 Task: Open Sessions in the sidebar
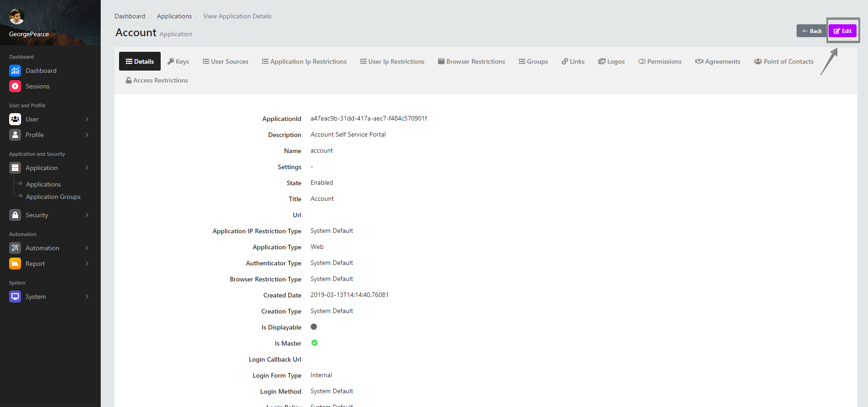pos(38,86)
